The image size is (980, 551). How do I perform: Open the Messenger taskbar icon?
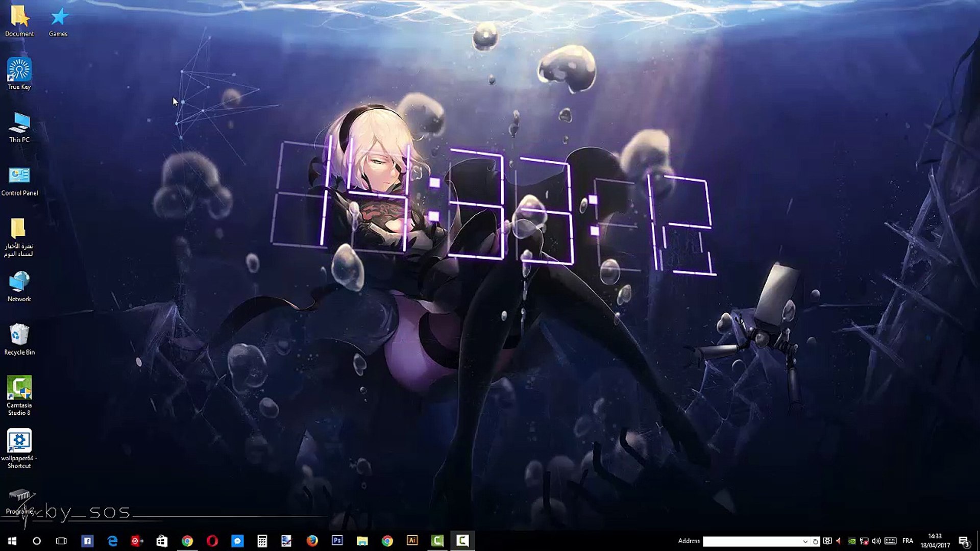pos(237,541)
